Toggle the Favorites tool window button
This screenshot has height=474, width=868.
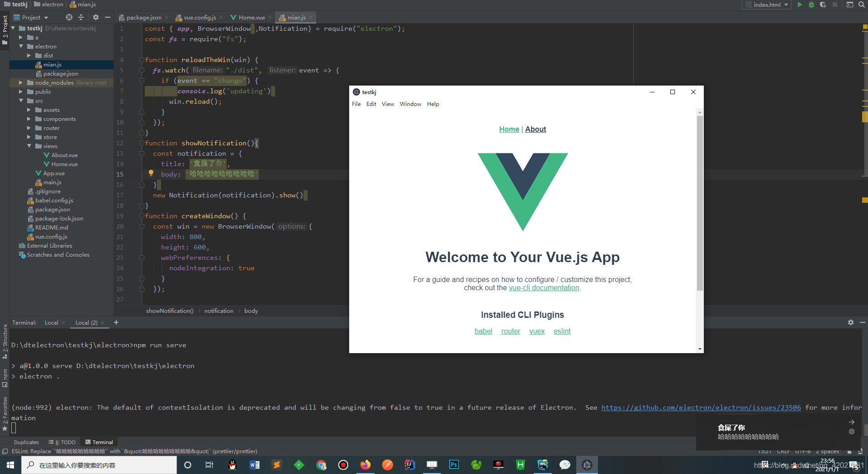pos(5,414)
